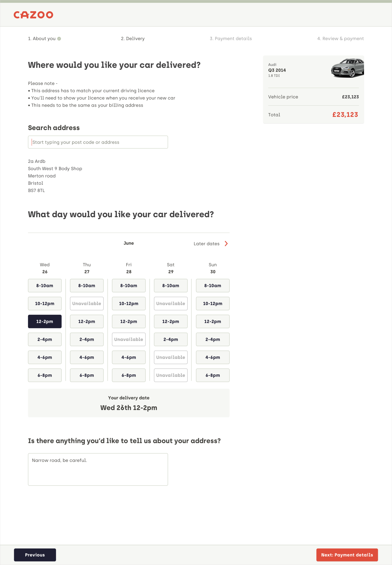Image resolution: width=392 pixels, height=565 pixels.
Task: Continue with Next: Payment details button
Action: tap(347, 555)
